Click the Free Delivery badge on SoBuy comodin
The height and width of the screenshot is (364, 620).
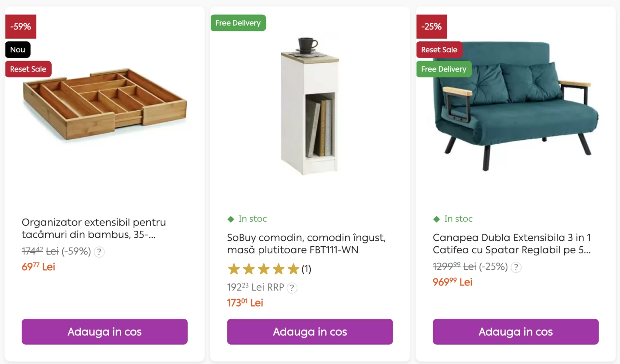point(238,23)
